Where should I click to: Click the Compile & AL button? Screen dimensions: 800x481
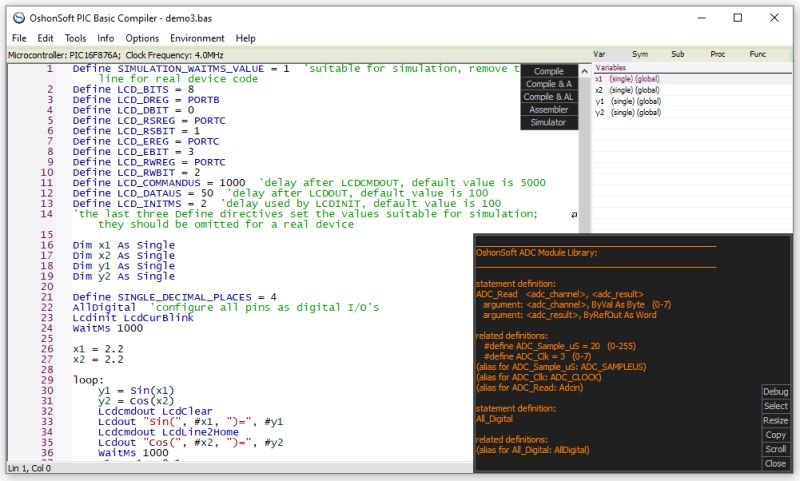(549, 96)
